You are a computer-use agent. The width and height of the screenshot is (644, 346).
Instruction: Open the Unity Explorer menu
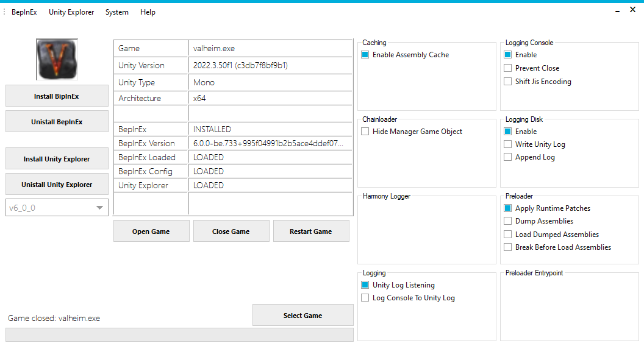click(x=71, y=12)
